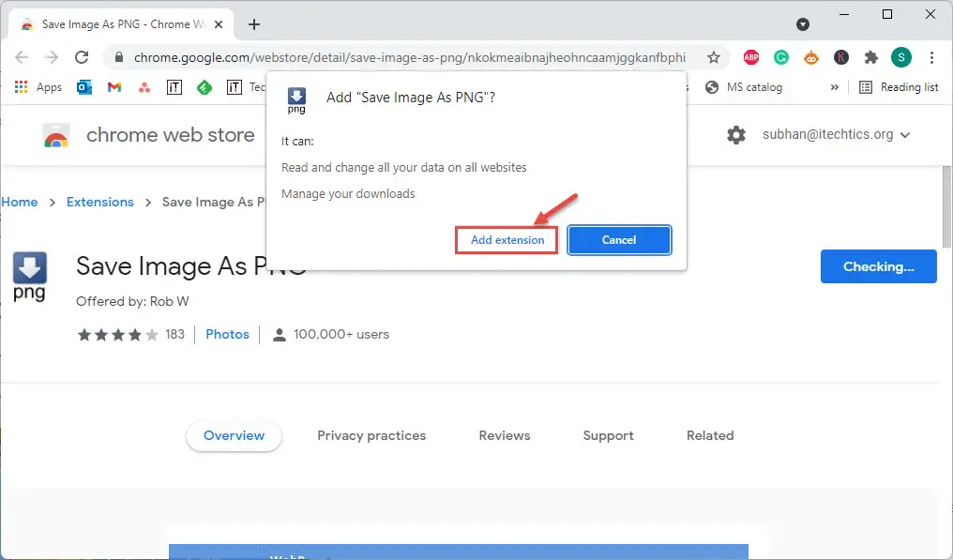953x560 pixels.
Task: Cancel the extension install dialog
Action: [619, 240]
